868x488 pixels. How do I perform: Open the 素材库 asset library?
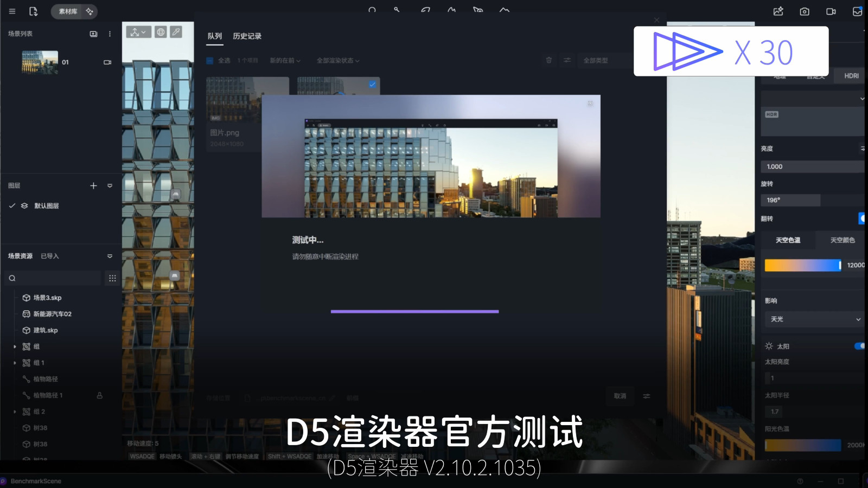[67, 11]
